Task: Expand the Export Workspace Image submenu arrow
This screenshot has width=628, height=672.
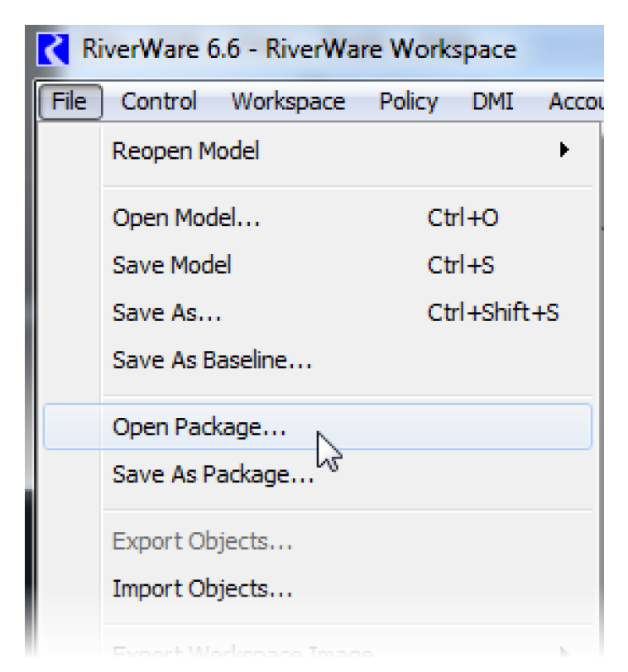Action: (x=564, y=652)
